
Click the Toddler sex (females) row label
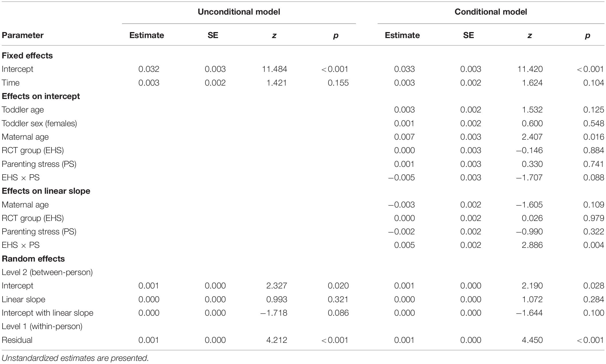click(39, 123)
